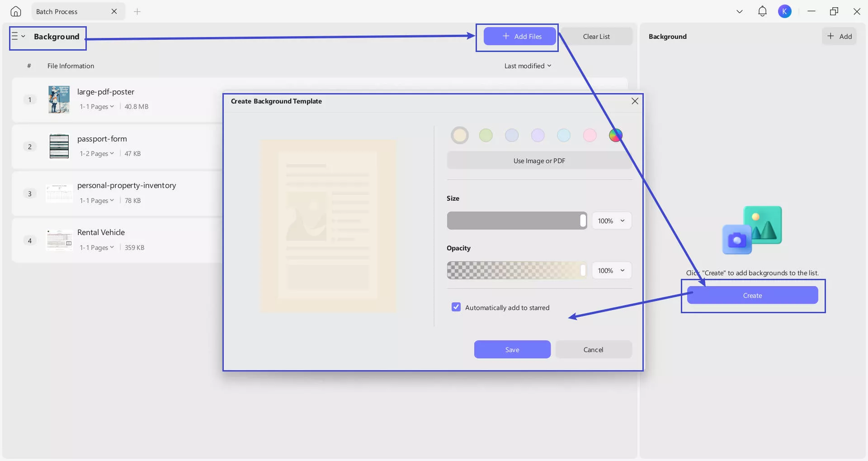Save the background template
The image size is (868, 461).
coord(512,350)
